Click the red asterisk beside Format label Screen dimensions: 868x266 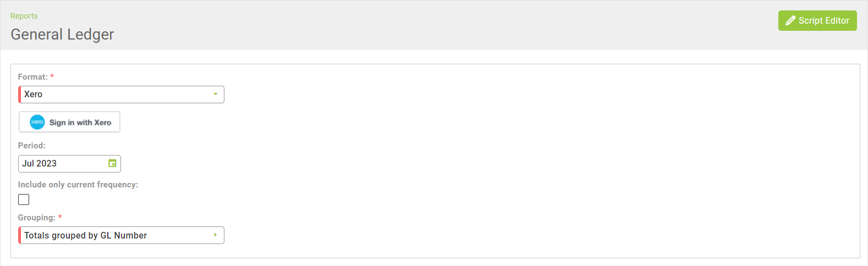52,76
